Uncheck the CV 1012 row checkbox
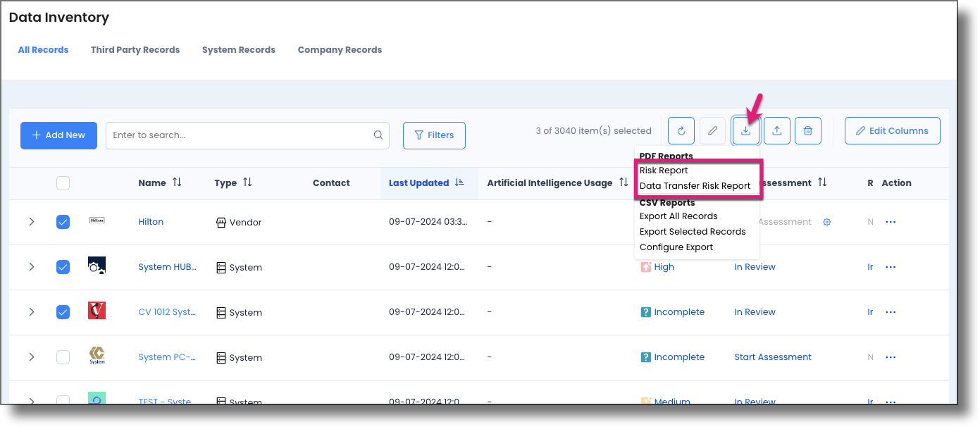Viewport: 980px width, 427px height. (63, 312)
